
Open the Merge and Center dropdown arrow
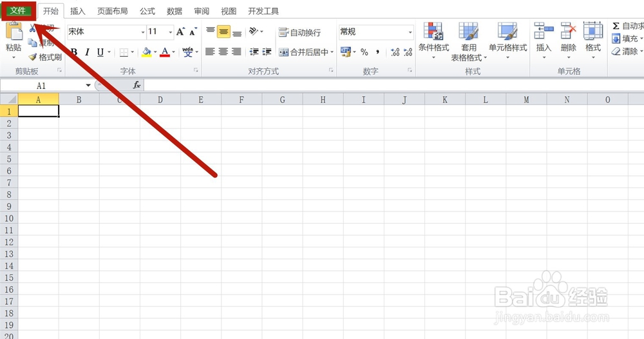click(x=332, y=52)
